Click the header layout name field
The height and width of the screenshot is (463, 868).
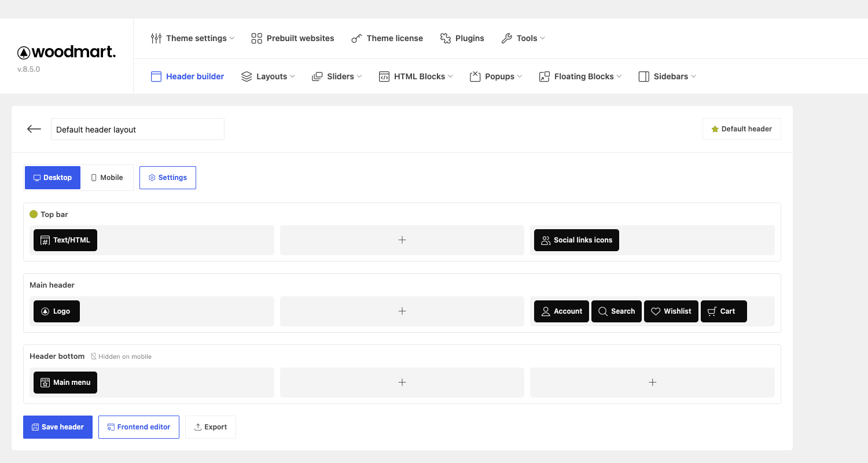click(x=138, y=129)
